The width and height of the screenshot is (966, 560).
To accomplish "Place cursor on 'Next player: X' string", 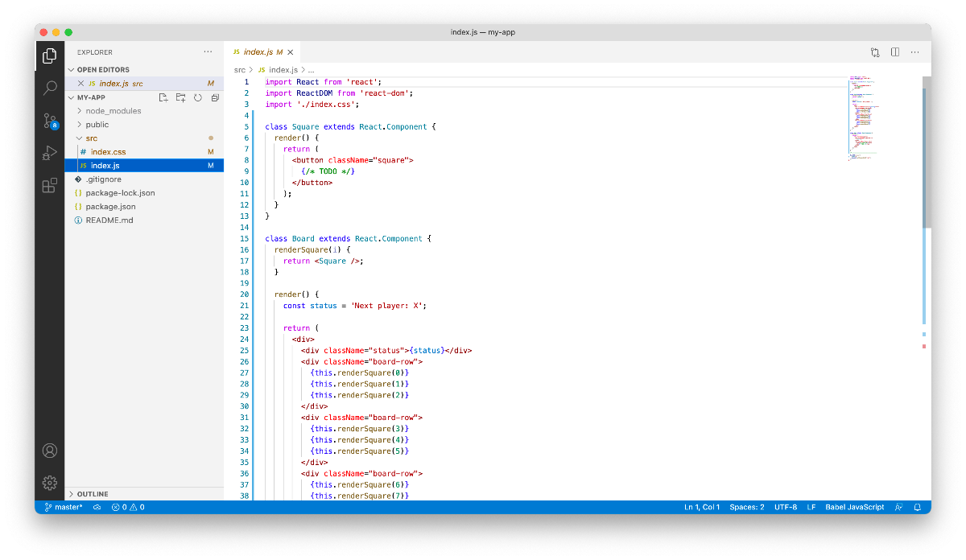I will pos(387,306).
